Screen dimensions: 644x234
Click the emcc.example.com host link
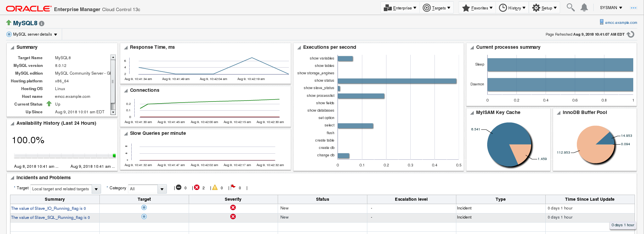point(621,23)
